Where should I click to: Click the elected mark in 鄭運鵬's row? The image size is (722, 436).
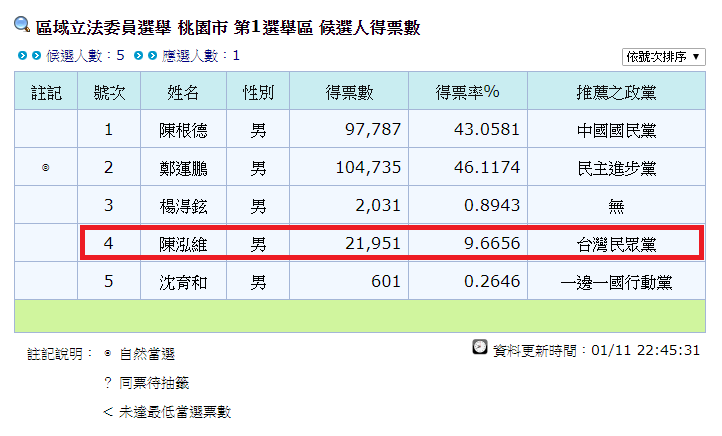pyautogui.click(x=46, y=168)
